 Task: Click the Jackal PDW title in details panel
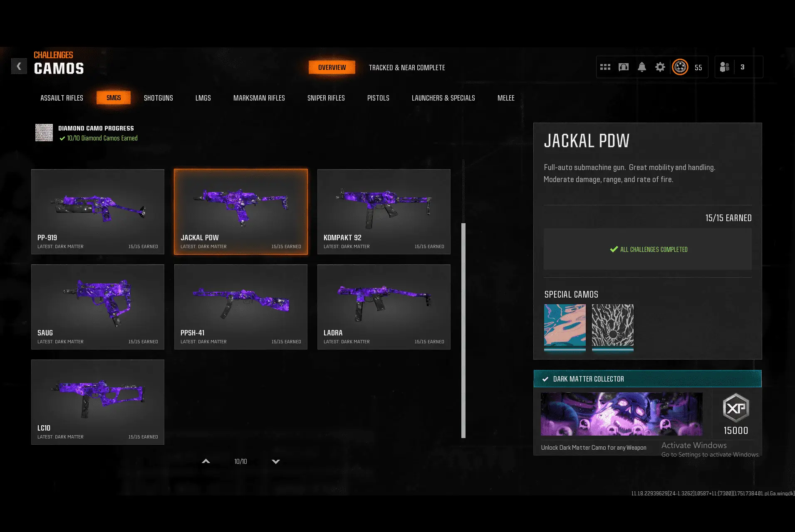click(x=587, y=141)
